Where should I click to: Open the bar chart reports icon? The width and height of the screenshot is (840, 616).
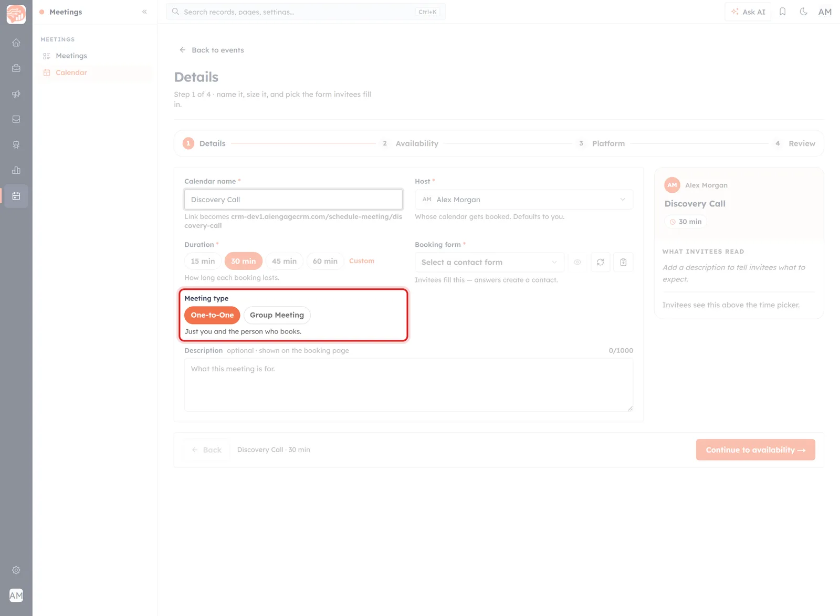click(16, 170)
